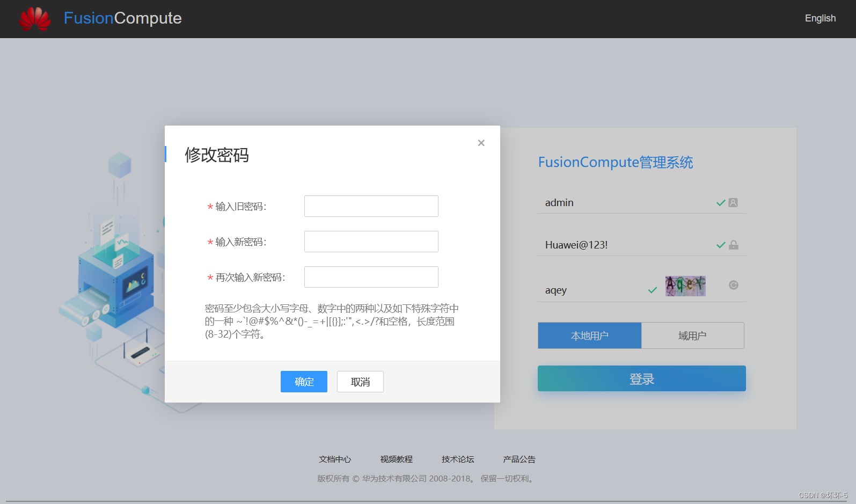Select the 域用户 tab
Screen dimensions: 856x504
692,335
